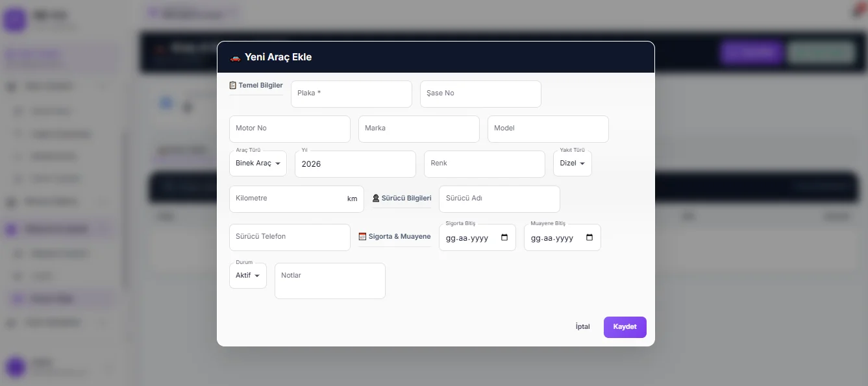868x386 pixels.
Task: Select the Motor No text box
Action: (x=290, y=129)
